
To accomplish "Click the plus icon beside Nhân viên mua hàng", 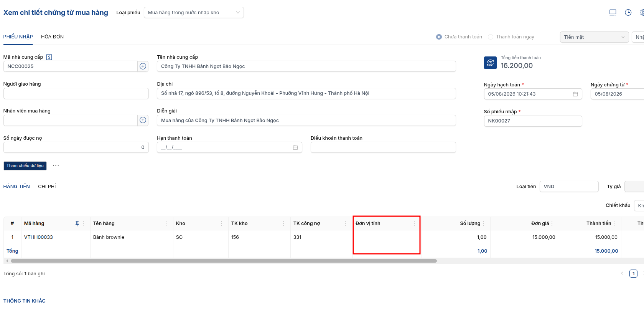I will tap(143, 120).
